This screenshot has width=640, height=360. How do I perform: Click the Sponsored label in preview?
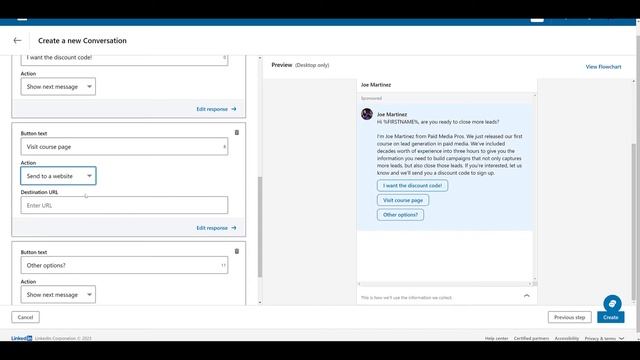(371, 98)
